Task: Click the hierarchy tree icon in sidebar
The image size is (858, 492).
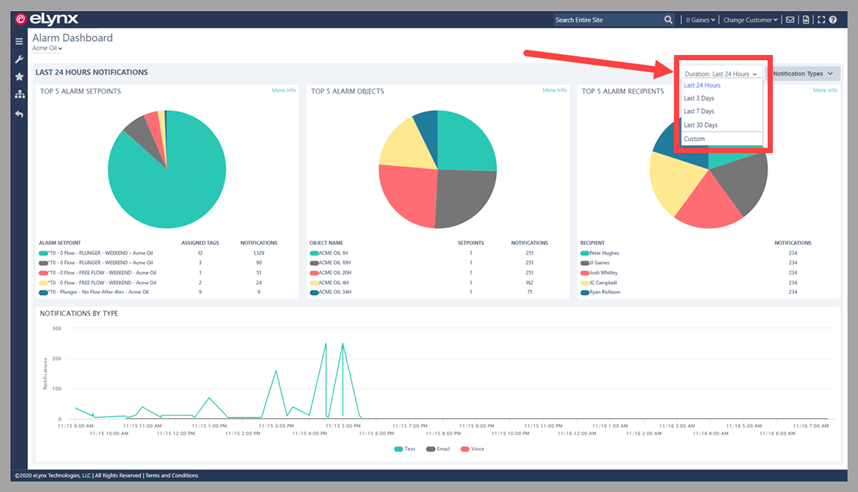Action: pos(20,94)
